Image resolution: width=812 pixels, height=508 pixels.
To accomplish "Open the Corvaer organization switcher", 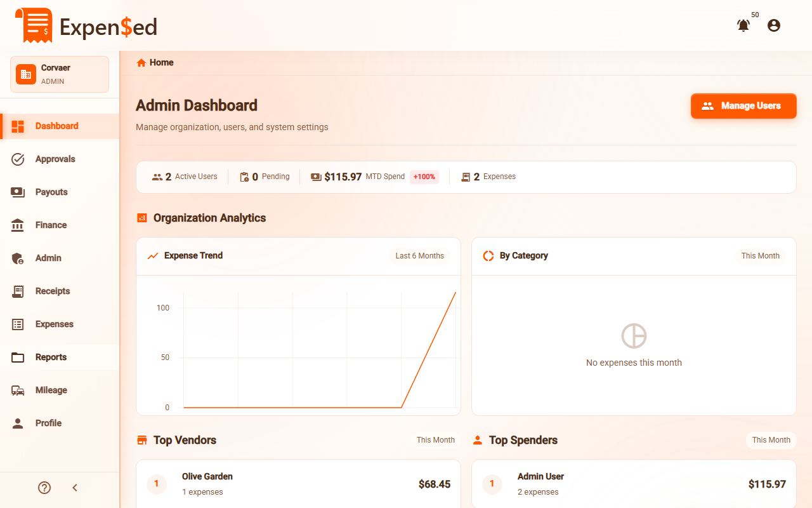I will click(x=60, y=74).
